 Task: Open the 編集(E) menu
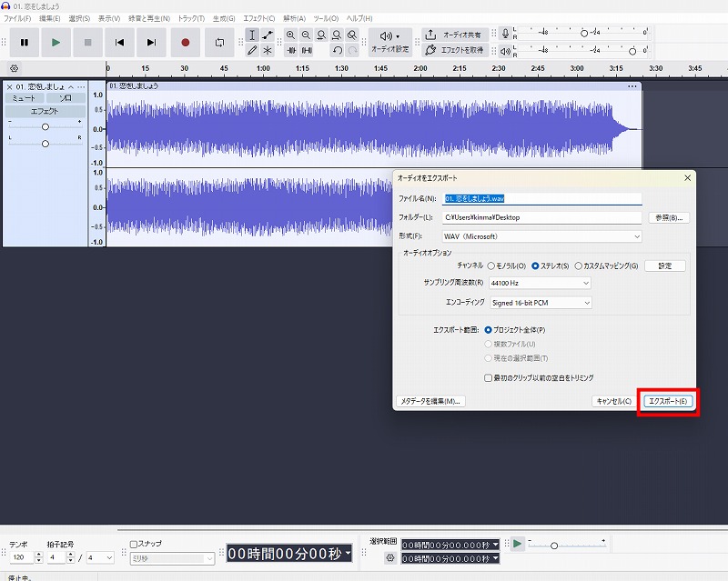(50, 18)
